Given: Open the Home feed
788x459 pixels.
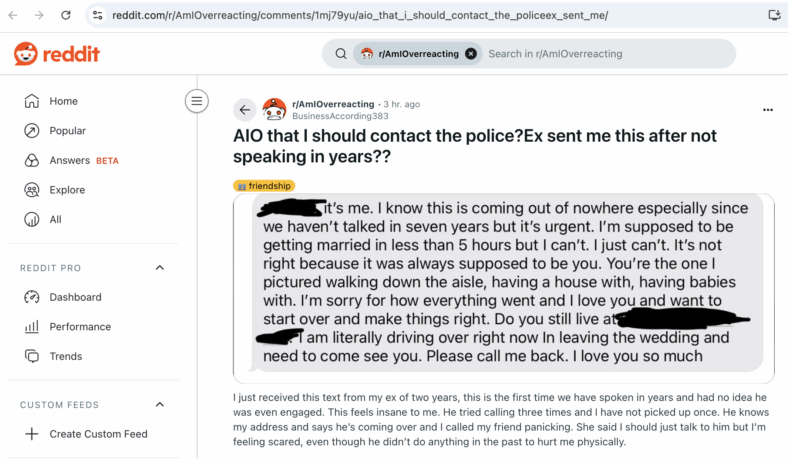Looking at the screenshot, I should (93, 101).
